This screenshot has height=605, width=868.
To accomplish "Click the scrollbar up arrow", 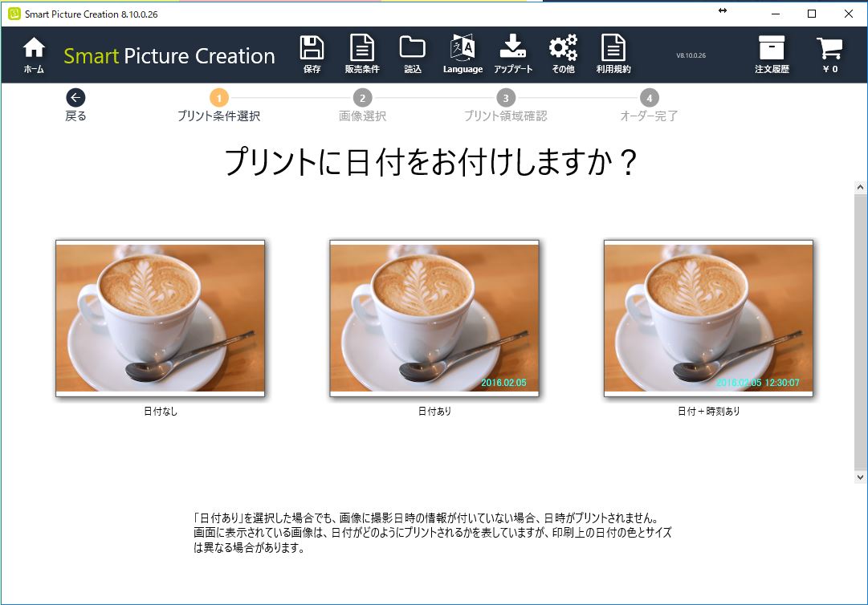I will click(x=860, y=188).
